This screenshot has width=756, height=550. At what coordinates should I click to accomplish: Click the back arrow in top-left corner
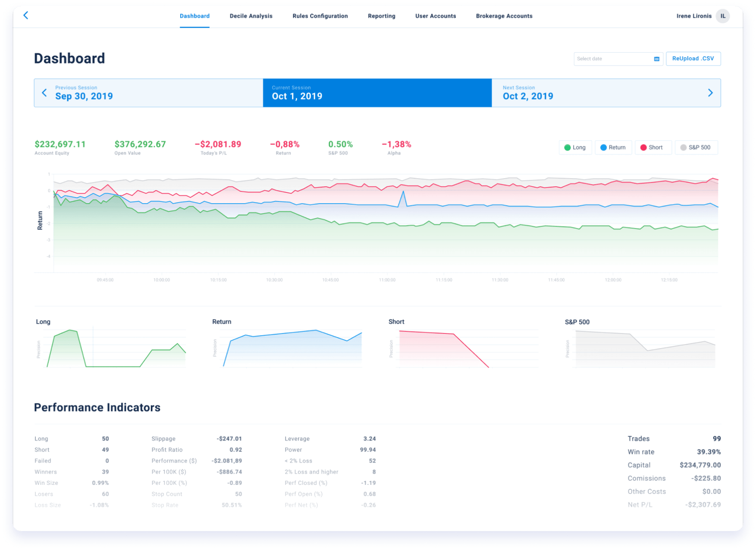[x=25, y=16]
